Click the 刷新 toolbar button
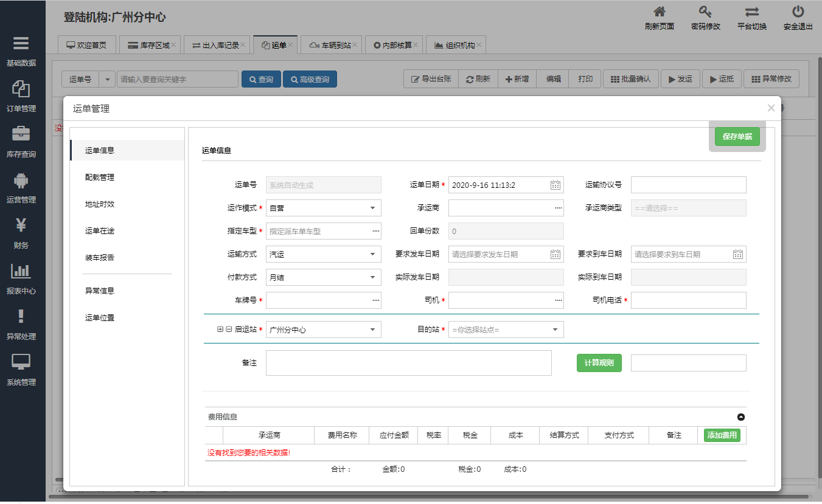 (478, 79)
